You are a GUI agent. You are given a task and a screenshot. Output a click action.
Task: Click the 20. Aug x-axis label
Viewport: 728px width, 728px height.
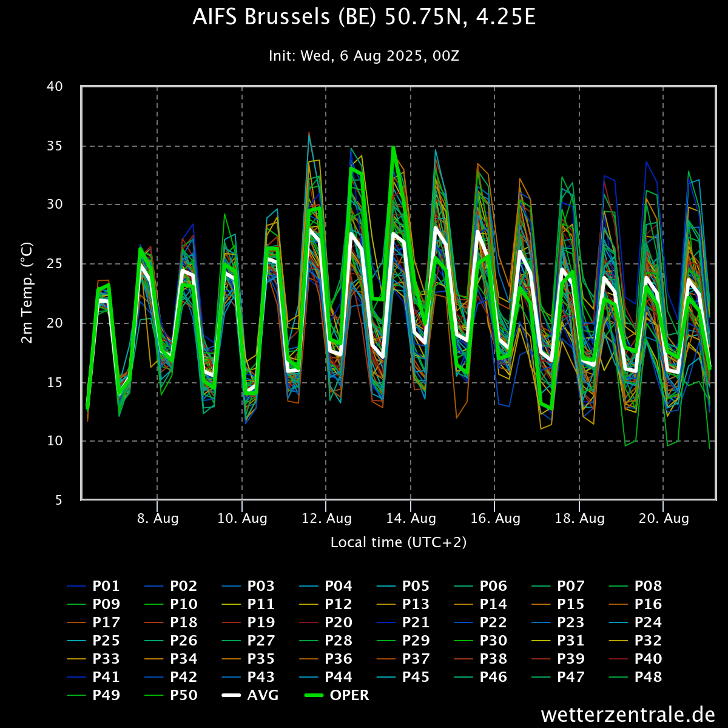click(664, 519)
